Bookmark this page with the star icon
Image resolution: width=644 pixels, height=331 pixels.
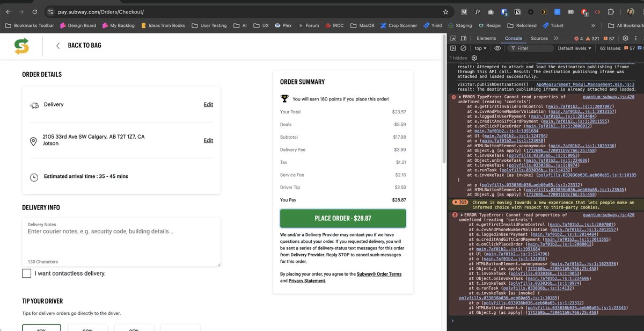pos(445,11)
